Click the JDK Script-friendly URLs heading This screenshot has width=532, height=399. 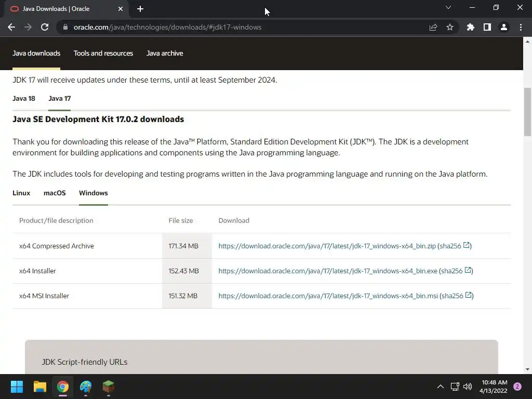85,362
